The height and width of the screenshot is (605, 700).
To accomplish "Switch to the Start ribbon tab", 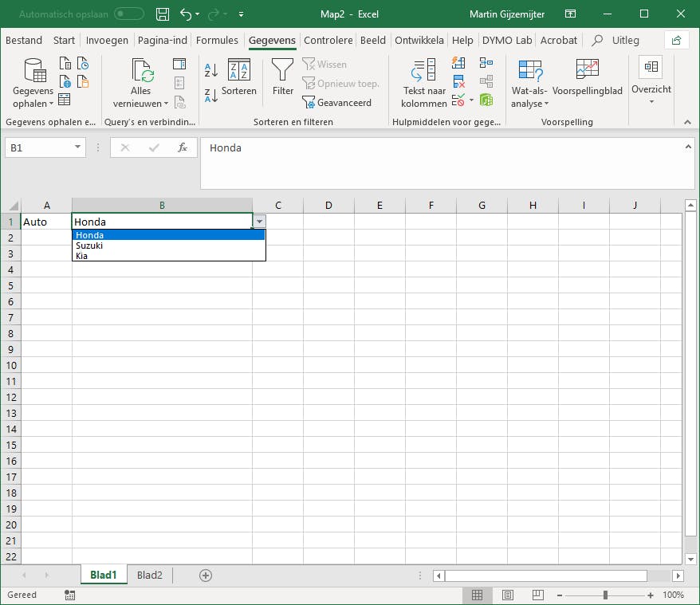I will click(64, 40).
